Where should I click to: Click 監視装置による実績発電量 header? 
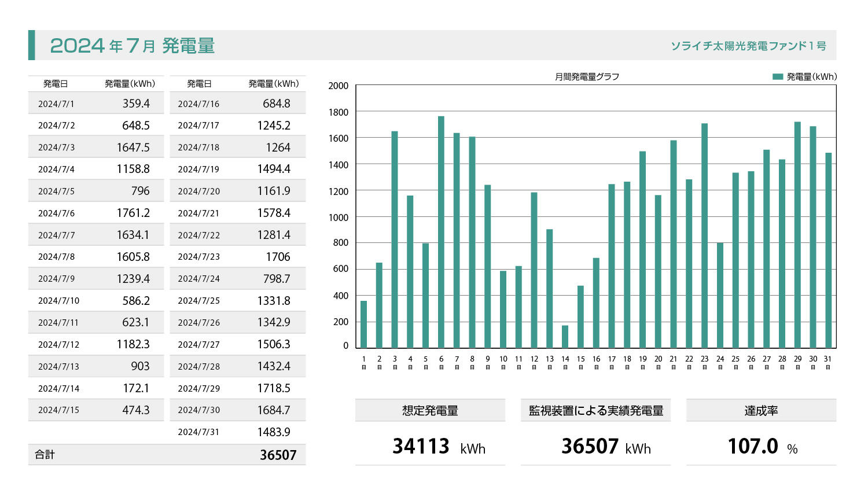click(x=595, y=411)
